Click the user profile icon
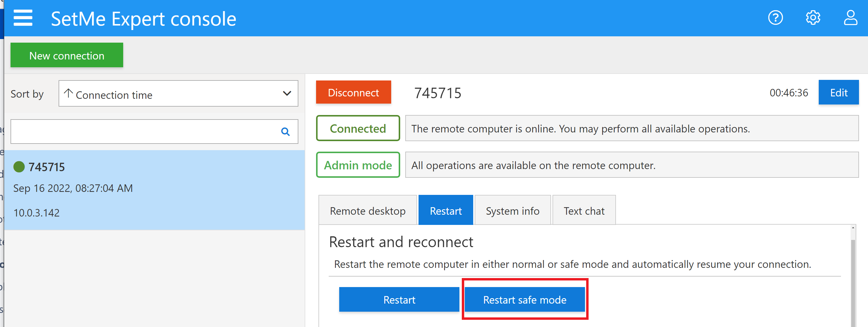Image resolution: width=868 pixels, height=327 pixels. [x=851, y=18]
